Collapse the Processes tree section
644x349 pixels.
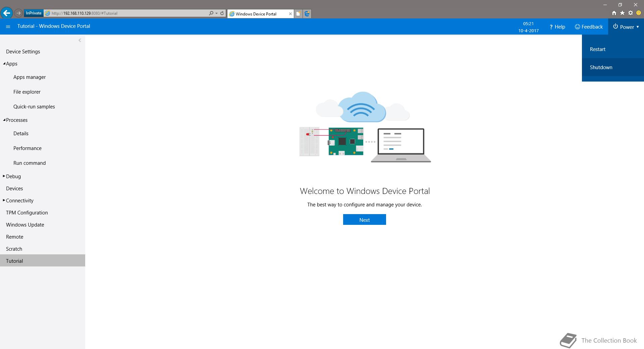click(x=4, y=120)
